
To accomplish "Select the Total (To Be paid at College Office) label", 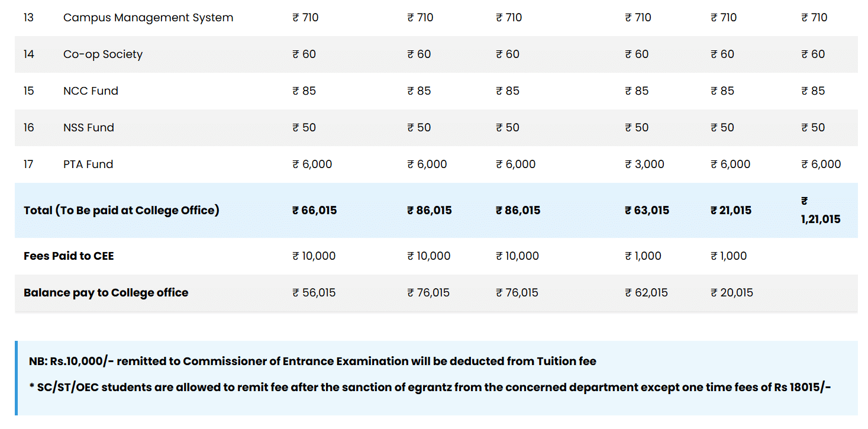I will click(x=121, y=210).
